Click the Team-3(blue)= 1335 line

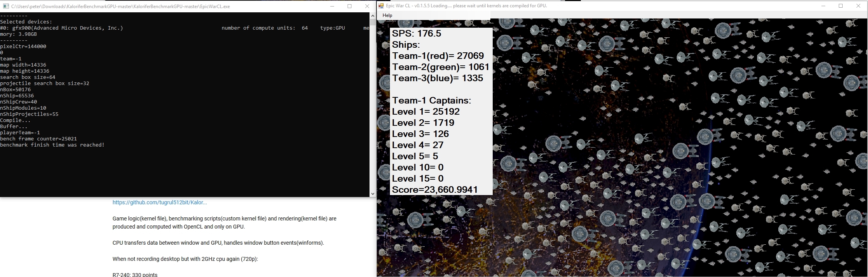click(x=438, y=78)
